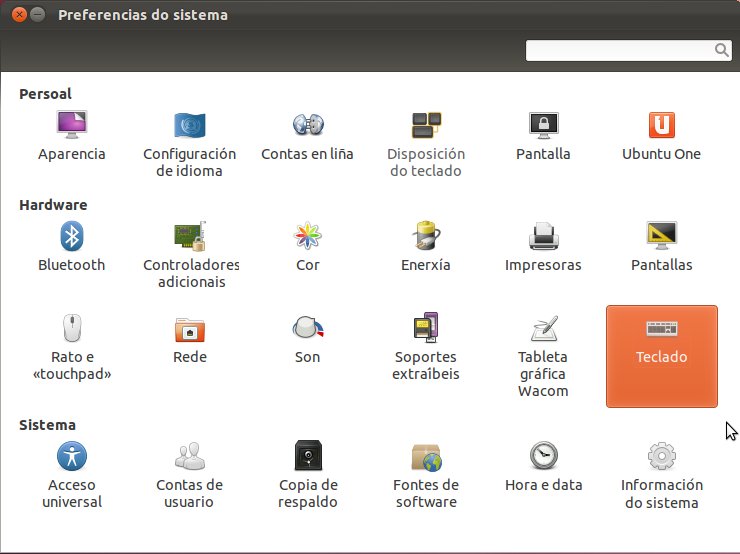740x554 pixels.
Task: Open Tableta gráfica Wacom icon
Action: point(544,328)
